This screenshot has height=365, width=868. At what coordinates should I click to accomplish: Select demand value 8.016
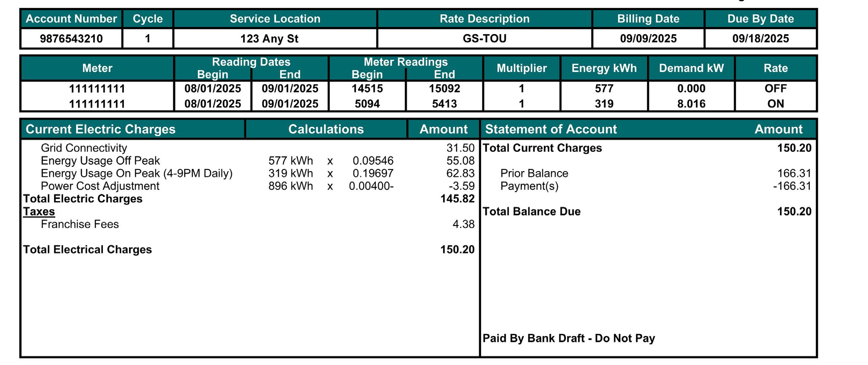(x=691, y=104)
